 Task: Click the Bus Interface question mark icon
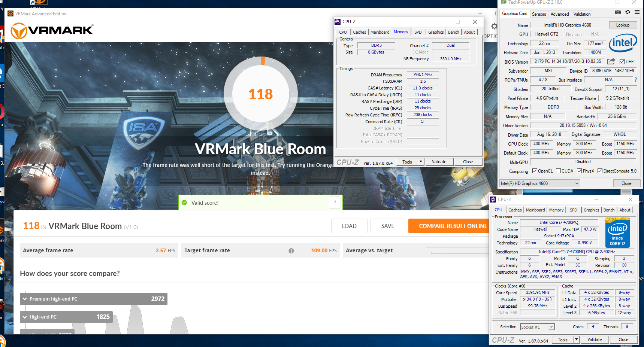click(635, 80)
